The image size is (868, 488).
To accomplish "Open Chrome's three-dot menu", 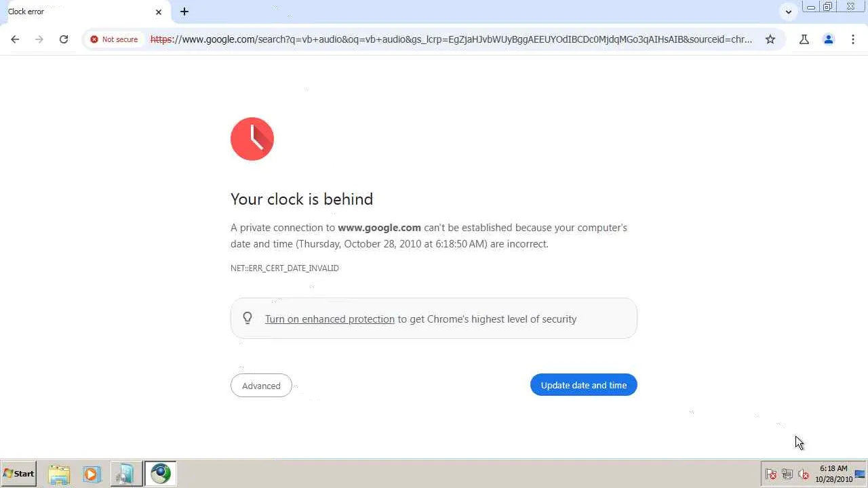I will click(x=853, y=39).
